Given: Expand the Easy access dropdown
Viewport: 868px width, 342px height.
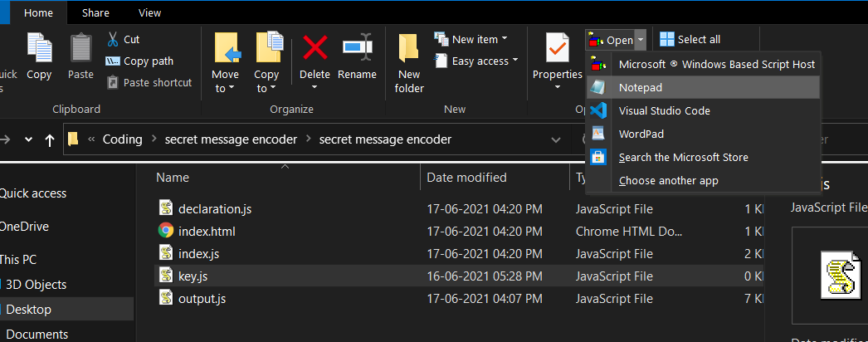Looking at the screenshot, I should tap(515, 61).
